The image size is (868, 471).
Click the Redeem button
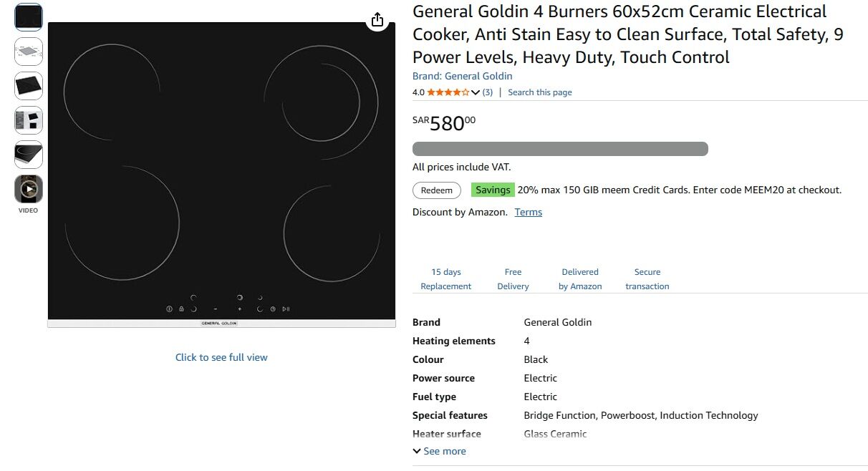[x=437, y=190]
